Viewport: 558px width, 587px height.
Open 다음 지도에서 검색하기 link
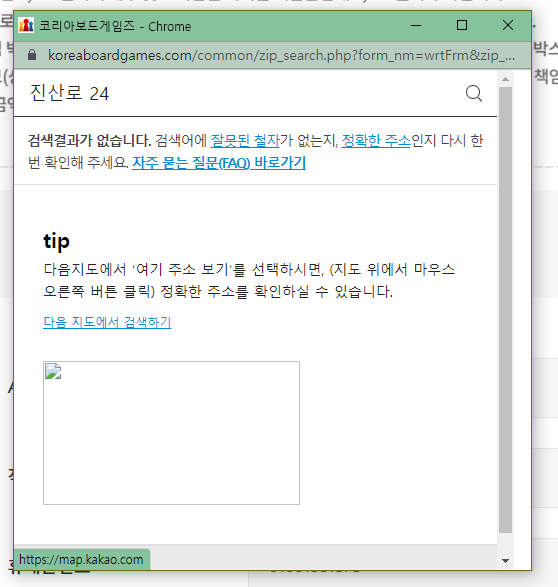107,322
